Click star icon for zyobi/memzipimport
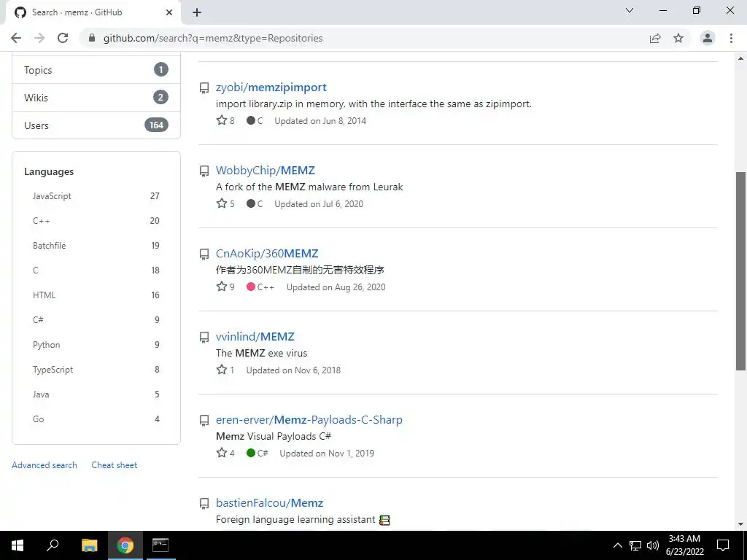747x560 pixels. (x=222, y=120)
